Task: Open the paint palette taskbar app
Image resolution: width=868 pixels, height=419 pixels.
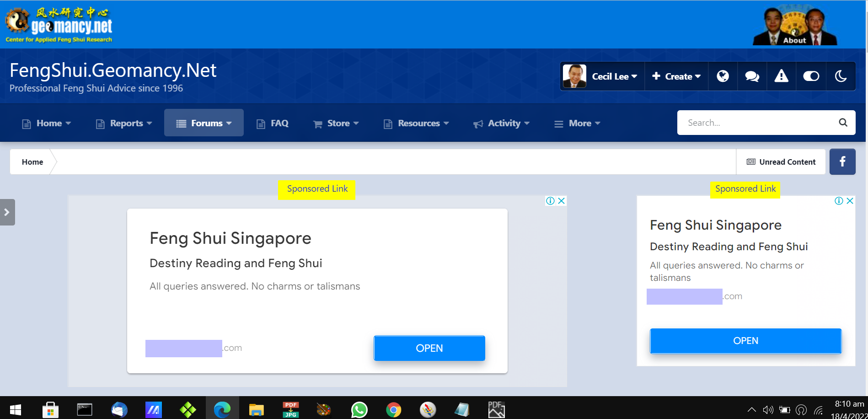Action: (x=324, y=409)
